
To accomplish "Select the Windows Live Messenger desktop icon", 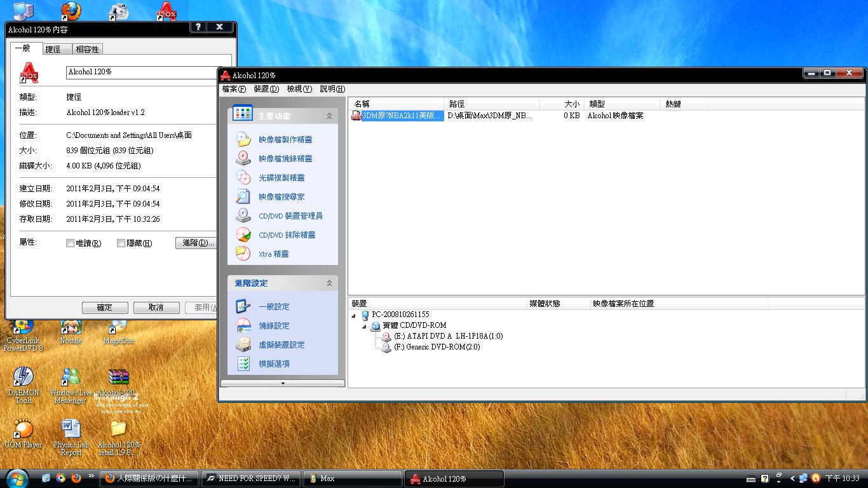I will 71,386.
